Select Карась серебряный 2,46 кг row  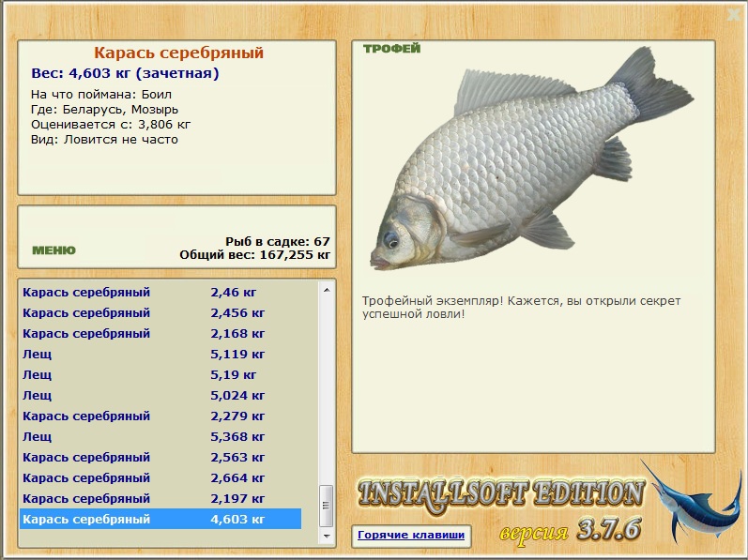tap(160, 292)
